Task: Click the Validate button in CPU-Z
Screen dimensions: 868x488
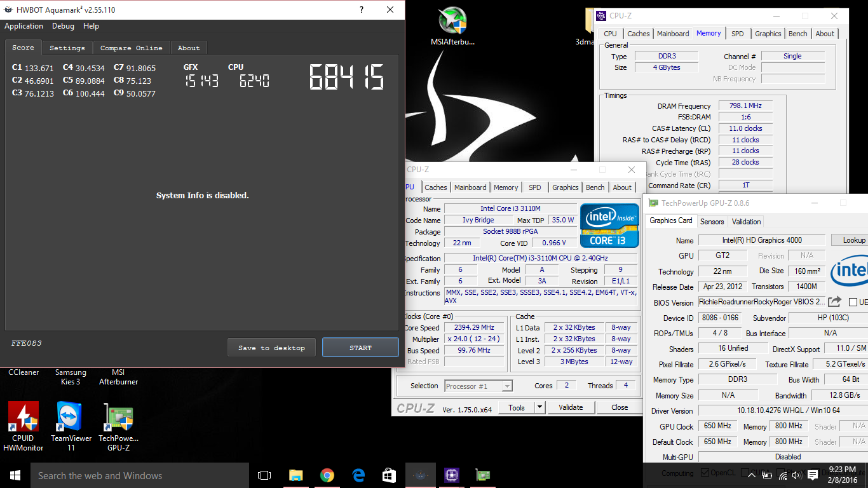Action: (571, 407)
